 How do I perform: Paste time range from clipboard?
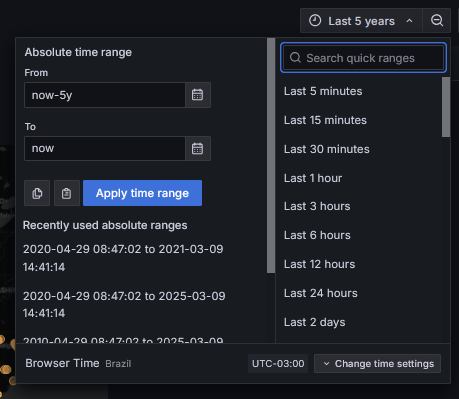coord(67,193)
